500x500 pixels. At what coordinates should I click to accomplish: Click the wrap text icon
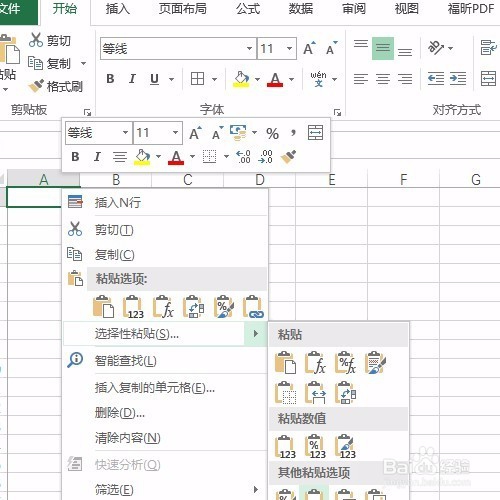(x=488, y=48)
